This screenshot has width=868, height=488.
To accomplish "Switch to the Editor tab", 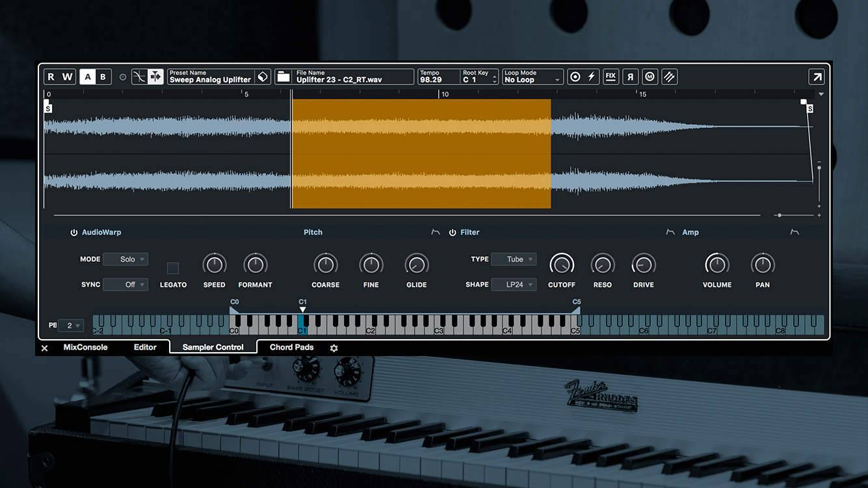I will (x=145, y=348).
